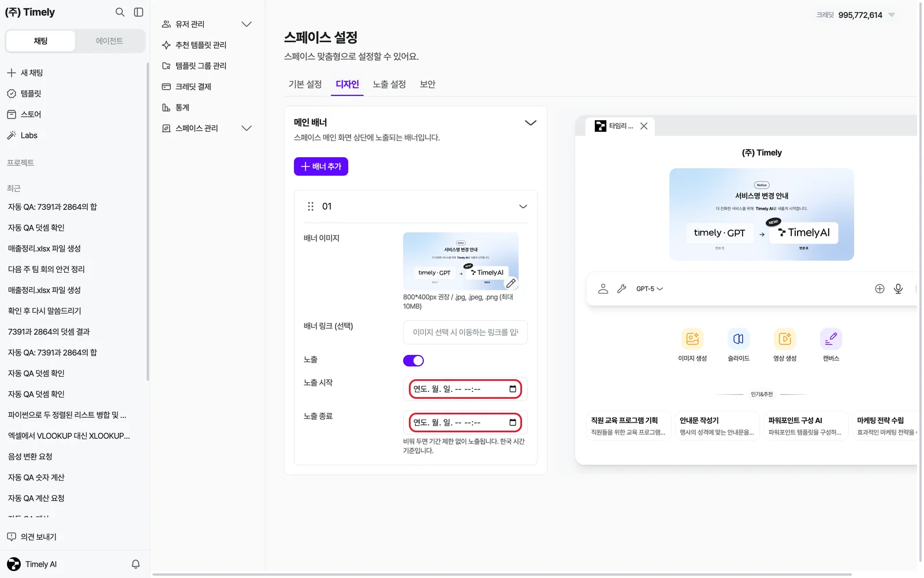924x578 pixels.
Task: Close the 타임리 preview tab
Action: (644, 126)
